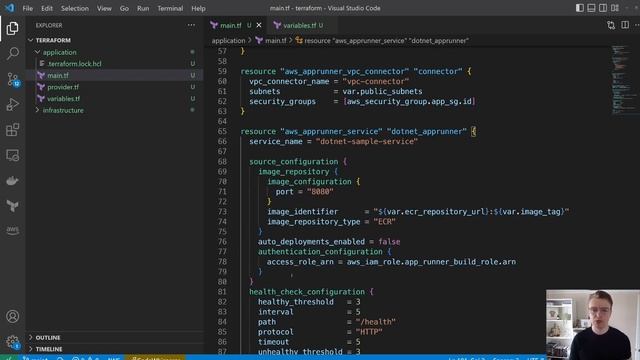Toggle the secondary side bar layout icon
The image size is (640, 360).
coord(603,8)
